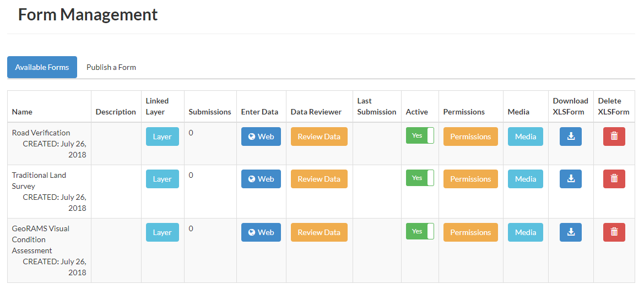
Task: Open Media for Road Verification form
Action: [x=526, y=137]
